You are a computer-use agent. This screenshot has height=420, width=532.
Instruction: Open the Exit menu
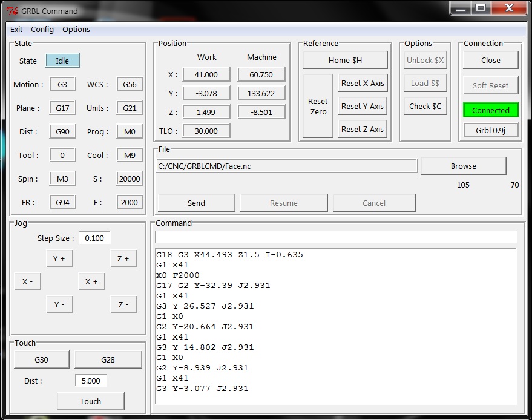point(16,30)
